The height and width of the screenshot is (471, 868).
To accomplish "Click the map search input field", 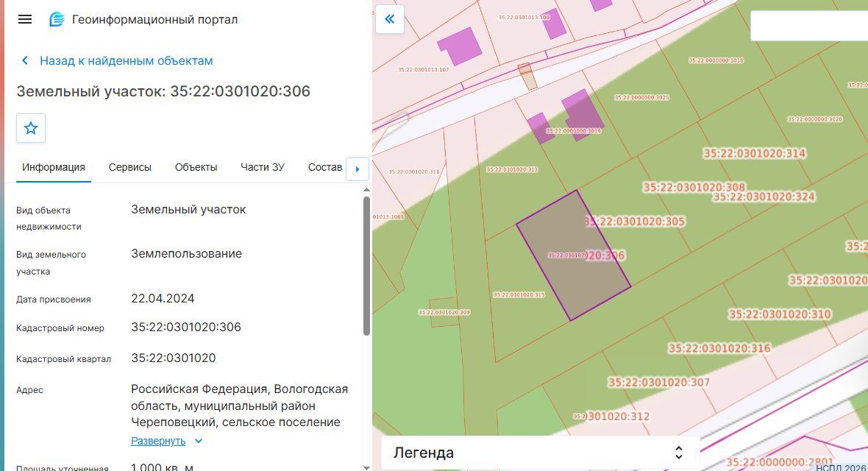I will 808,26.
